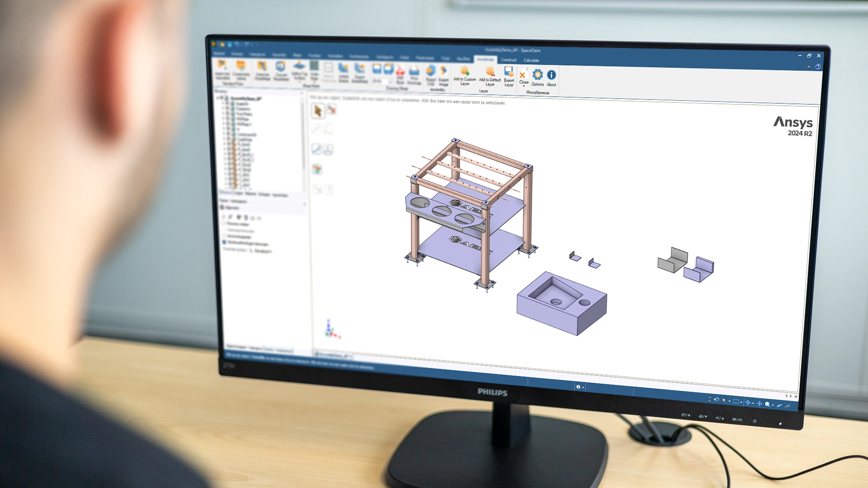Click the red PDF icon in ribbon
This screenshot has height=488, width=868.
(400, 70)
